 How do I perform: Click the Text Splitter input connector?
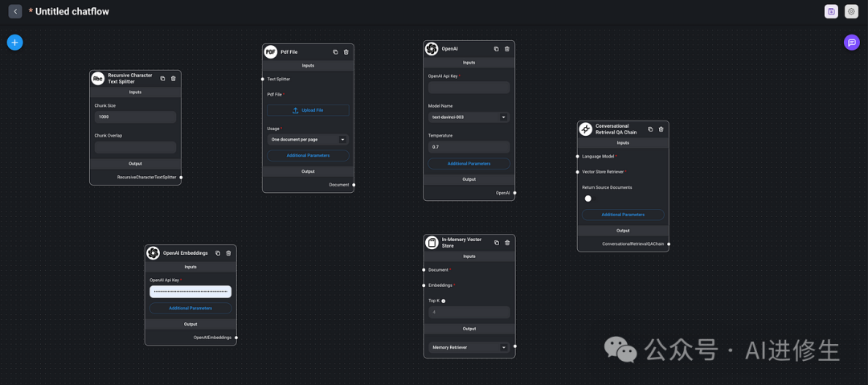click(x=262, y=80)
